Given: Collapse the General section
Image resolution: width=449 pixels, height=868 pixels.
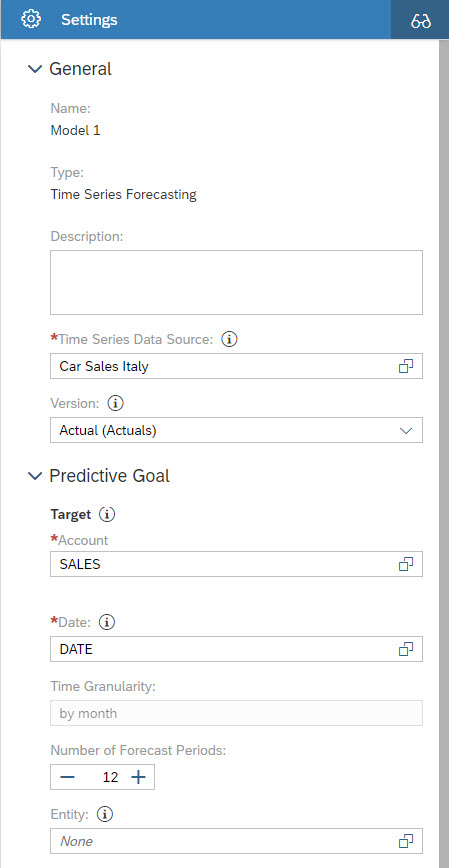Looking at the screenshot, I should pos(35,69).
